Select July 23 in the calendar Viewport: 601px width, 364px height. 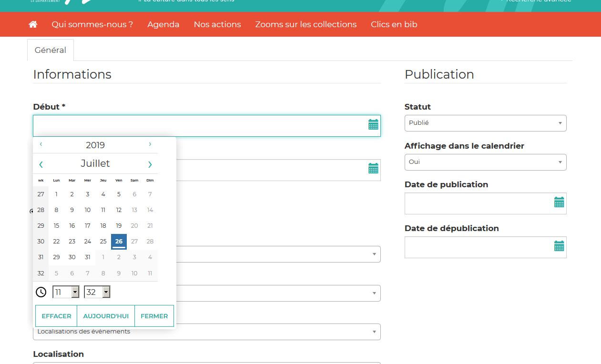click(72, 242)
